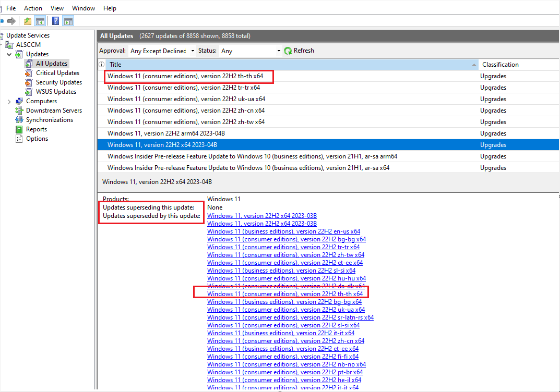Open the Reports node in the sidebar
This screenshot has width=560, height=392.
click(x=35, y=129)
